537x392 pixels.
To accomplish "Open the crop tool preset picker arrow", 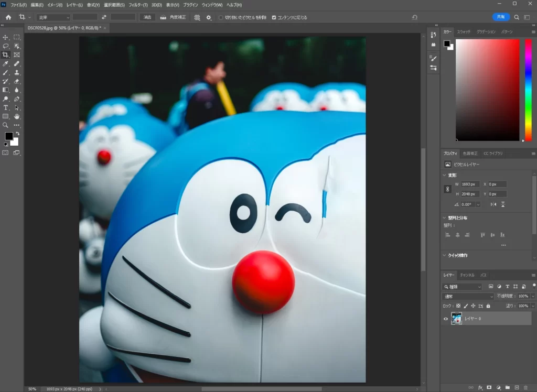I will coord(29,17).
